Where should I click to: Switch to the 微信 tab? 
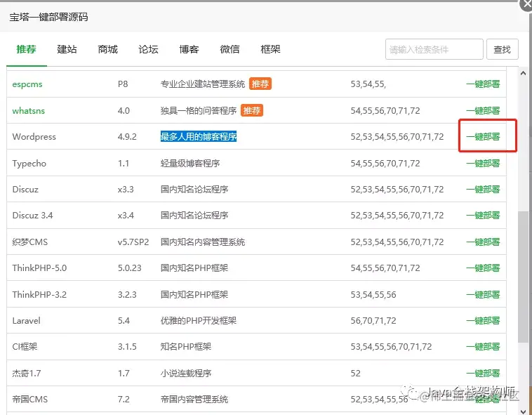230,50
